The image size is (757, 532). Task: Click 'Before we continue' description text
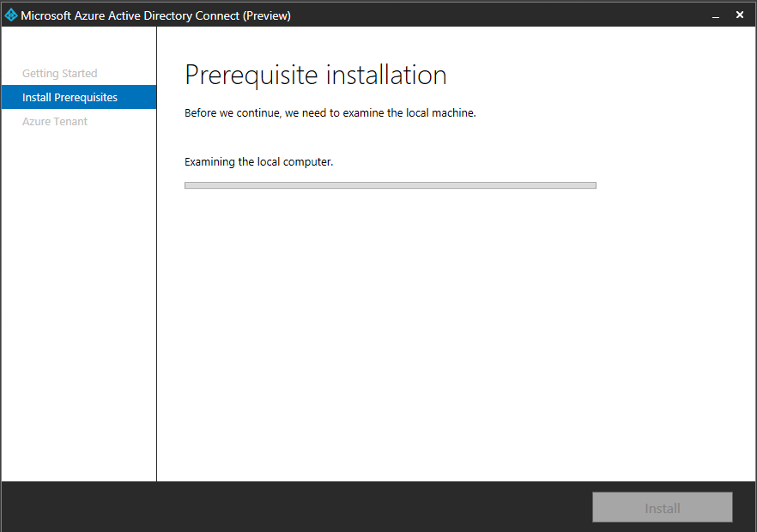tap(330, 113)
